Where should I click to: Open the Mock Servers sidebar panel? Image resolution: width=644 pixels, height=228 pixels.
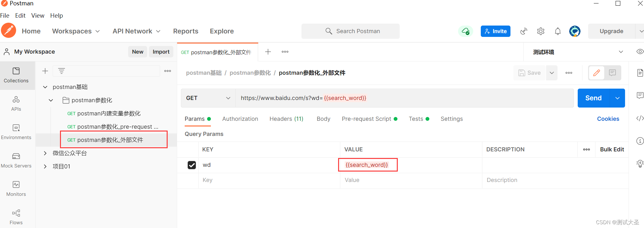coord(16,161)
